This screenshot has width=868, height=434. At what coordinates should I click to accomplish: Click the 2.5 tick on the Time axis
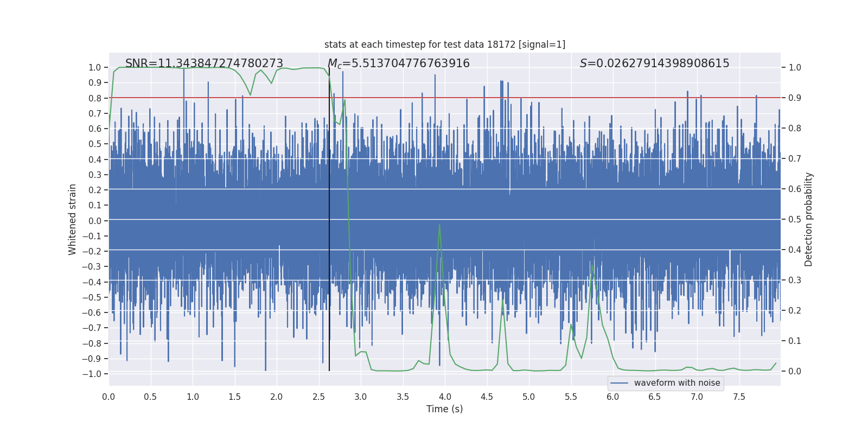click(318, 397)
